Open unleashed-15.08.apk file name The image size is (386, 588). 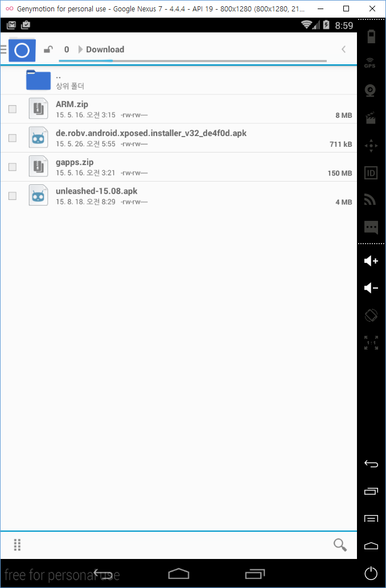tap(96, 191)
